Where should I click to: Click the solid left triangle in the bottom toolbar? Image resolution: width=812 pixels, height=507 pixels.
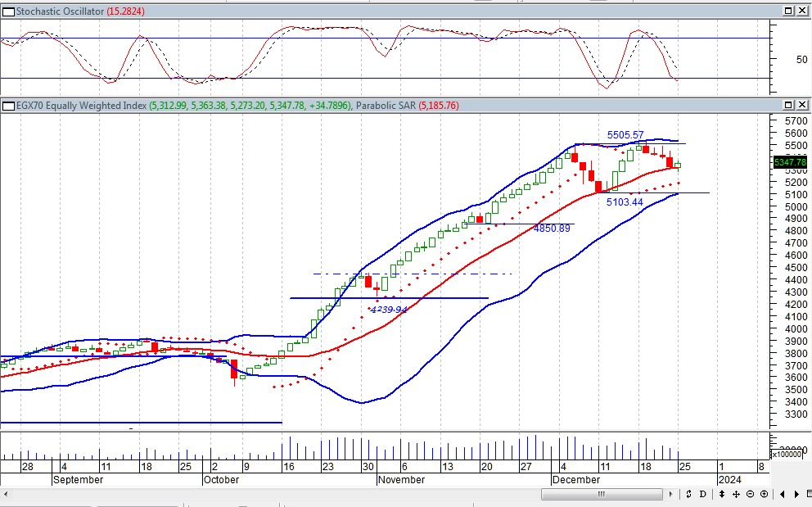(783, 494)
